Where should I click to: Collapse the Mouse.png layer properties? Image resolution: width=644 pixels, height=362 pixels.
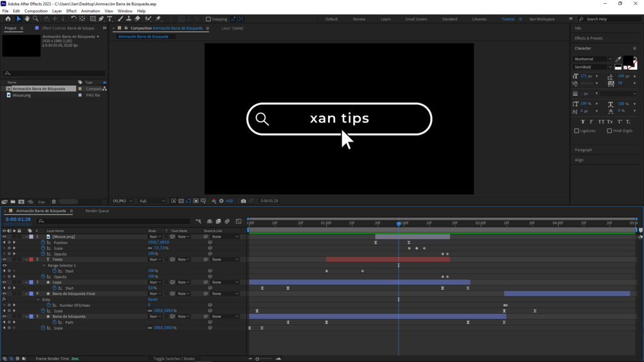(x=27, y=237)
